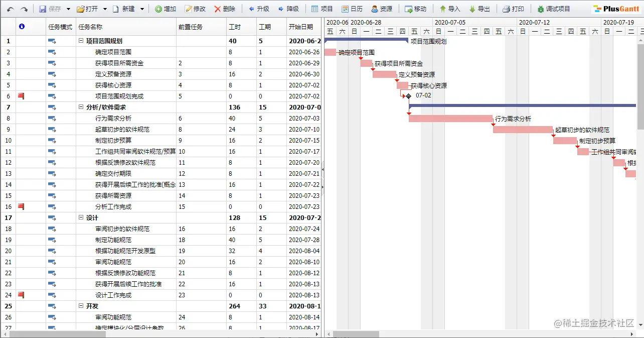Open the 新建 dropdown menu
The height and width of the screenshot is (338, 644).
coord(142,8)
